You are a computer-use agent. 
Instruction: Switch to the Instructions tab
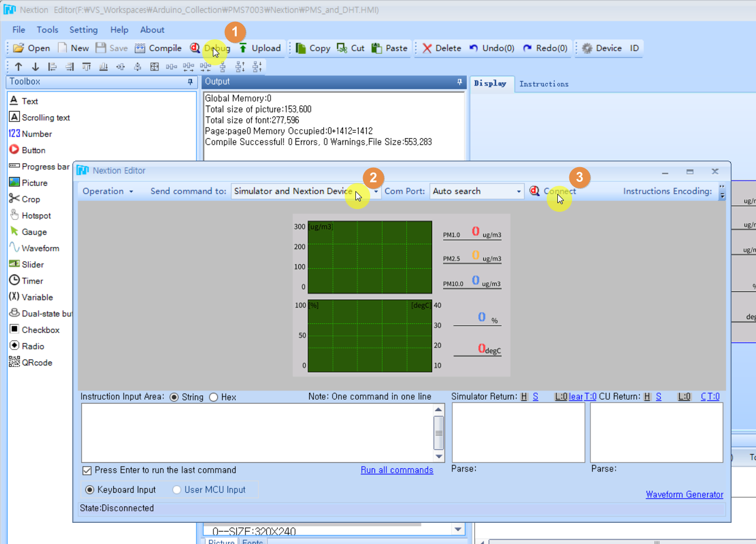click(544, 84)
